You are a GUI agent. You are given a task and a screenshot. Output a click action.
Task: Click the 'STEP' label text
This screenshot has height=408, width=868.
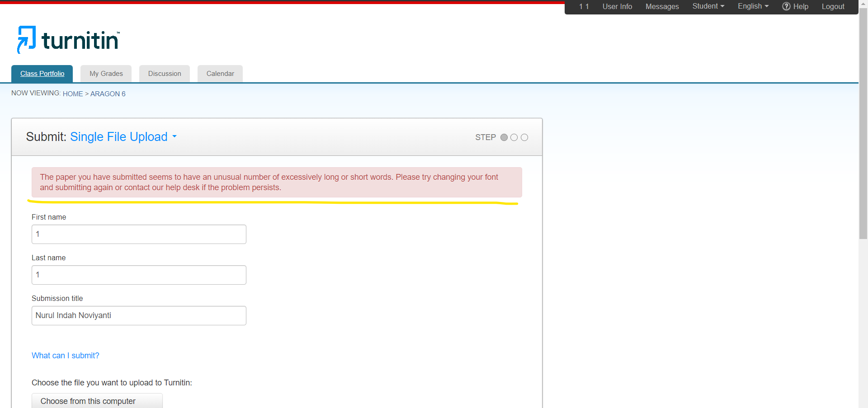click(486, 137)
